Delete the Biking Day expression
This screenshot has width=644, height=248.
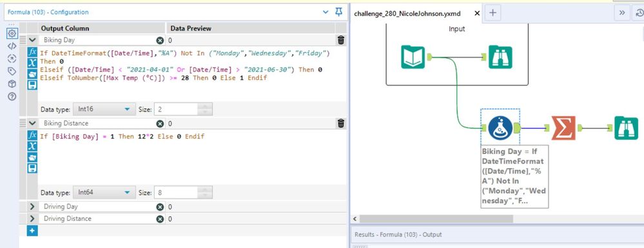pos(341,40)
